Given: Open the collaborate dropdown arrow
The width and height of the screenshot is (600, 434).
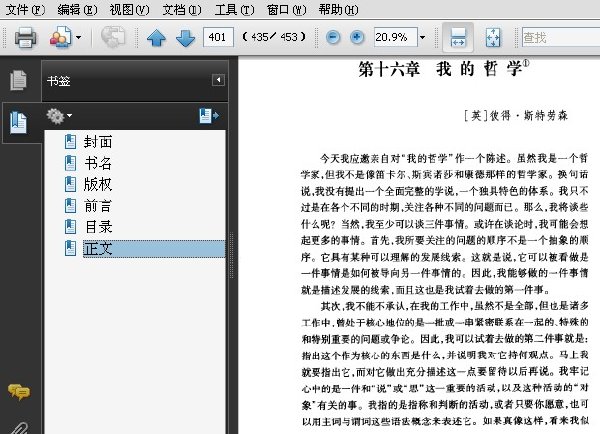Looking at the screenshot, I should [x=78, y=38].
